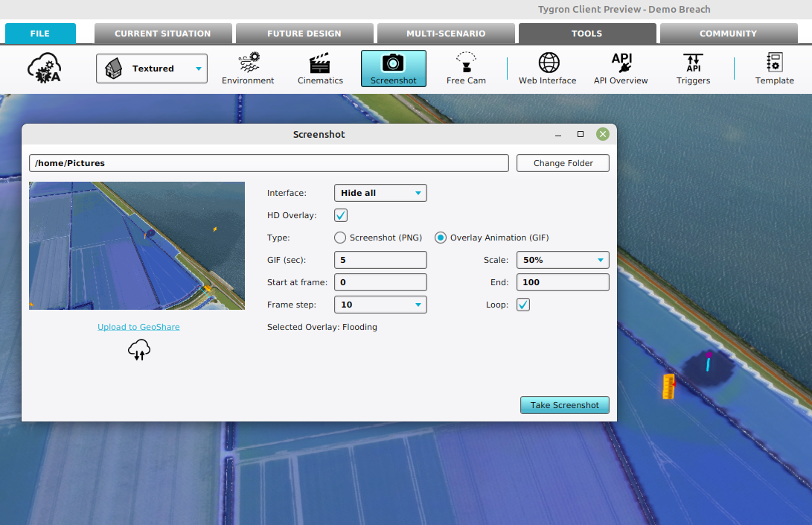
Task: Select the Screenshot (PNG) type option
Action: 340,238
